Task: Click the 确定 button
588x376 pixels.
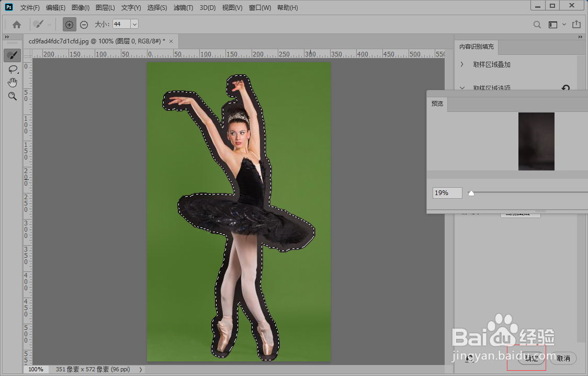Action: tap(531, 358)
